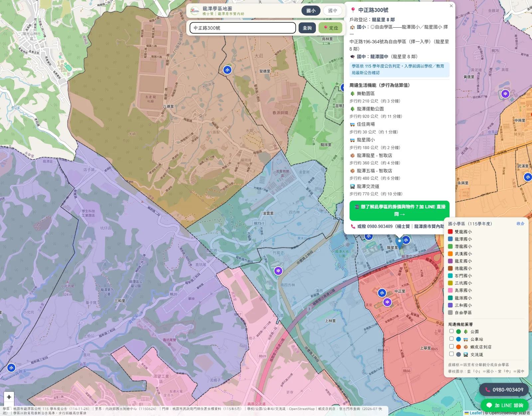Viewport: 532px width, 416px height.
Task: Click the 定位 locate button
Action: click(x=331, y=28)
